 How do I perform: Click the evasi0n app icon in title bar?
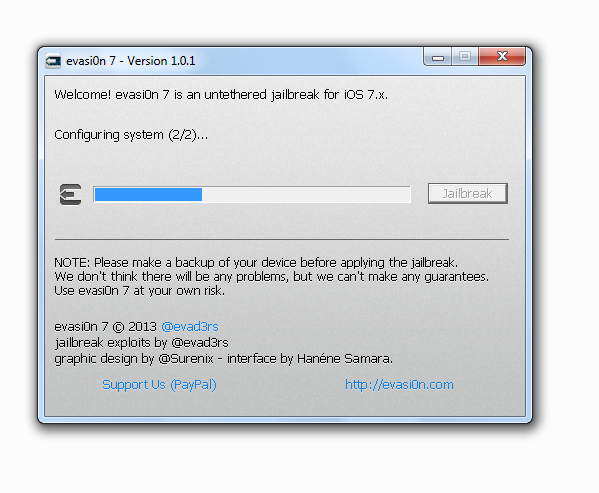point(53,61)
